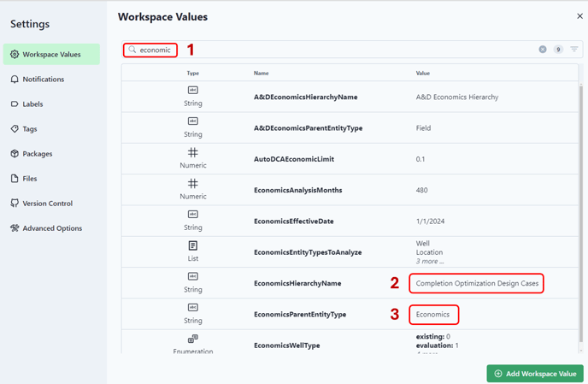This screenshot has height=384, width=588.
Task: Click the results count badge 9
Action: pyautogui.click(x=558, y=50)
